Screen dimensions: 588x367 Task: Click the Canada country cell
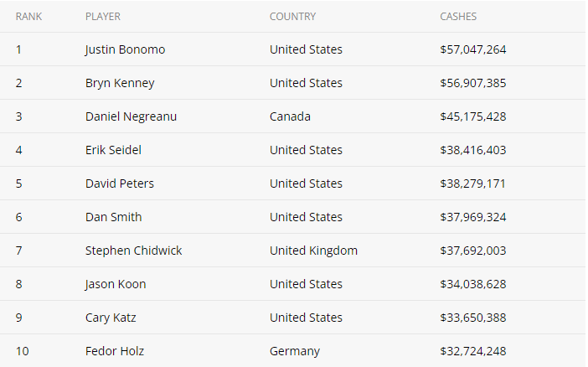(x=290, y=116)
